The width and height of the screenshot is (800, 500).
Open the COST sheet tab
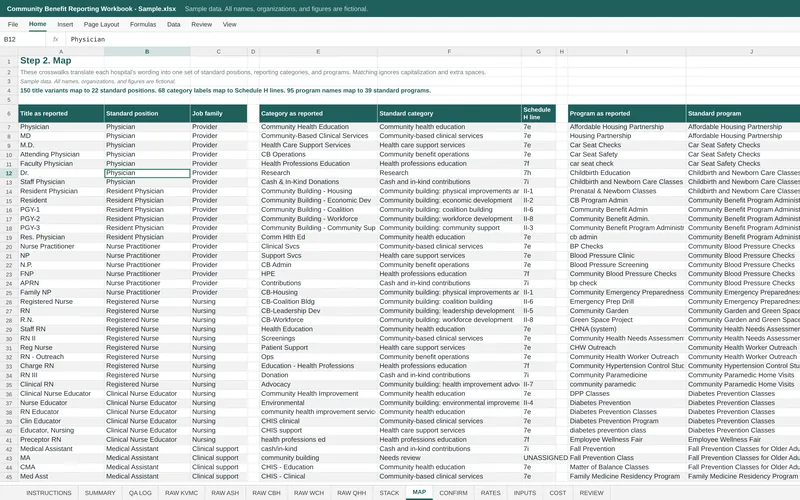[558, 493]
